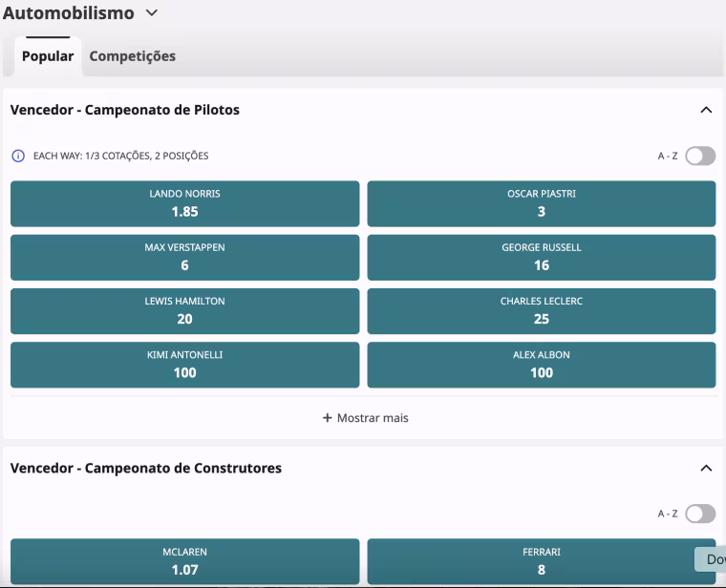This screenshot has width=726, height=588.
Task: Select Lewis Hamilton at odds 20
Action: click(184, 311)
